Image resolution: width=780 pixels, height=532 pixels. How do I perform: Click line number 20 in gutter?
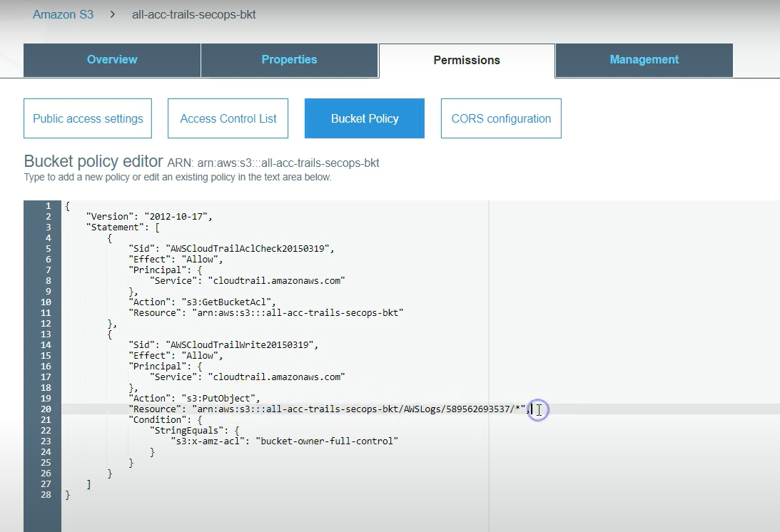pyautogui.click(x=46, y=409)
